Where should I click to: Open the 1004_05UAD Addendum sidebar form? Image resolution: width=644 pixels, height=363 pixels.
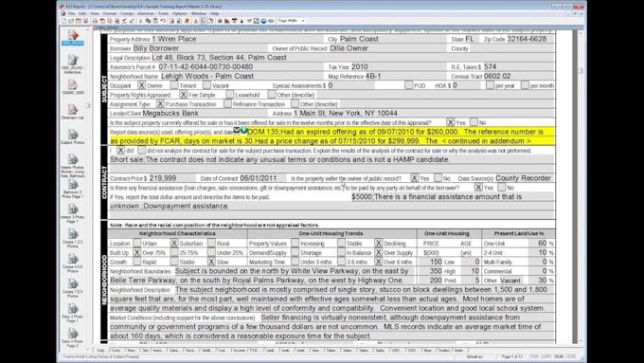click(x=73, y=64)
